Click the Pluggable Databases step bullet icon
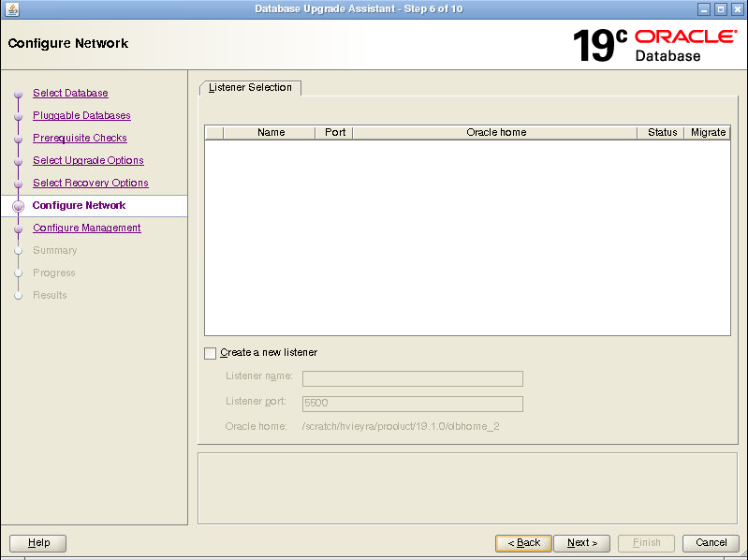This screenshot has width=748, height=560. pyautogui.click(x=18, y=116)
